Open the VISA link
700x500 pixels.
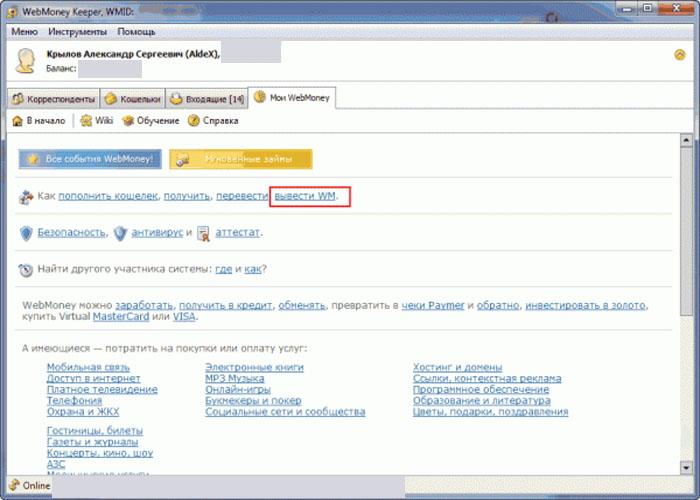[x=184, y=317]
